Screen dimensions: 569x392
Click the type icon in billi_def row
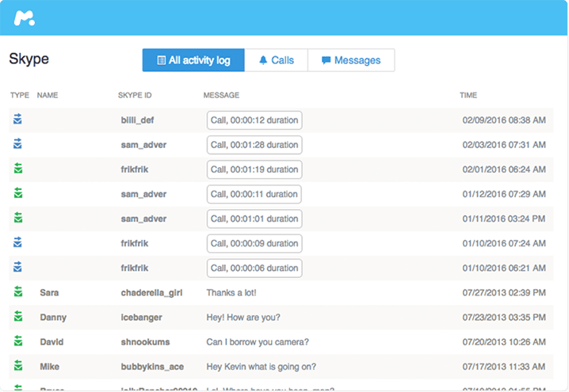(17, 119)
